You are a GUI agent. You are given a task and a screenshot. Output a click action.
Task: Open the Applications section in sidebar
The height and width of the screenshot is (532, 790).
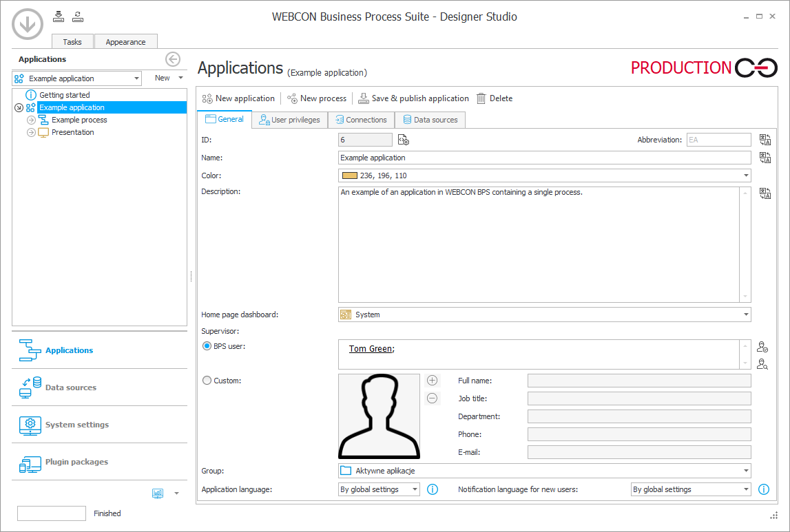pos(99,350)
